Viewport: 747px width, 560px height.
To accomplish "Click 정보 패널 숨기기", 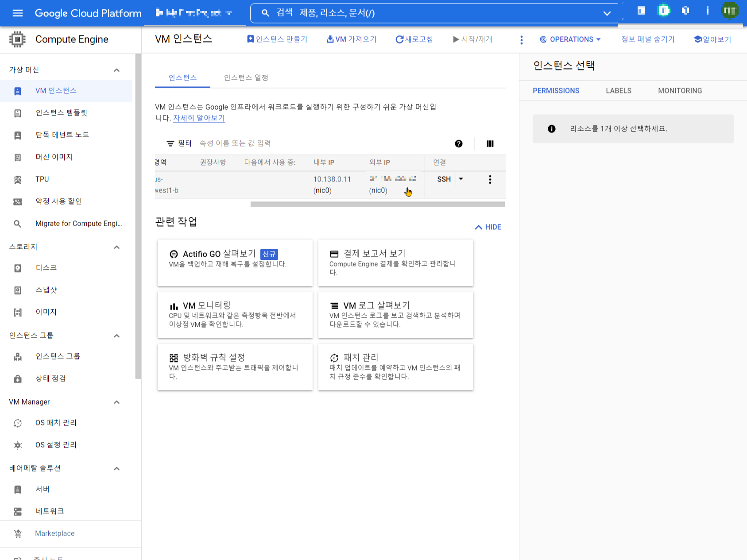I will 648,39.
